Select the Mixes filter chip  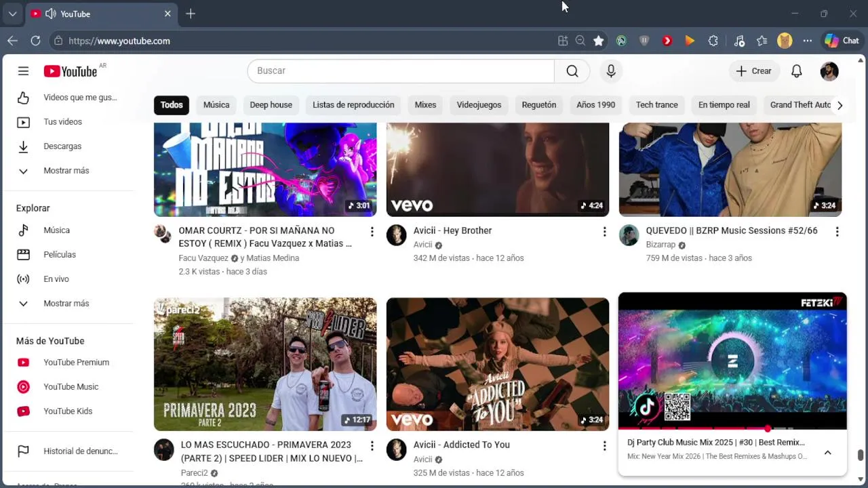[x=425, y=105]
